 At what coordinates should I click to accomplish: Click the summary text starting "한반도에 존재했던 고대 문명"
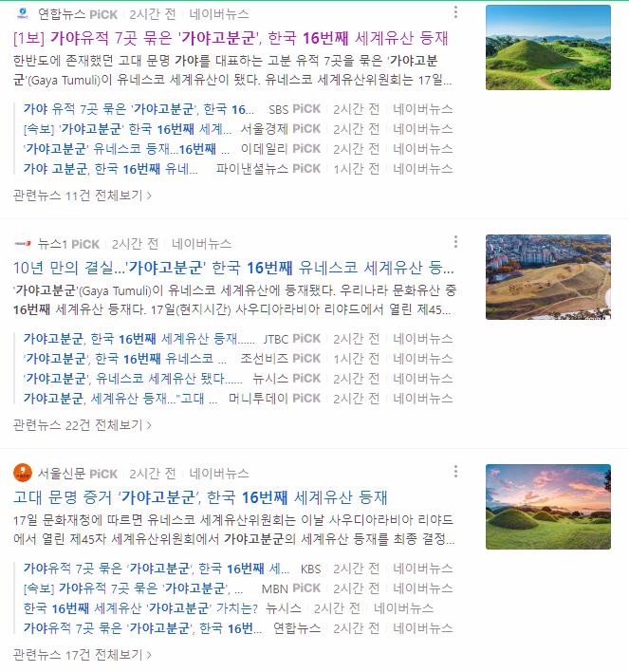click(232, 70)
